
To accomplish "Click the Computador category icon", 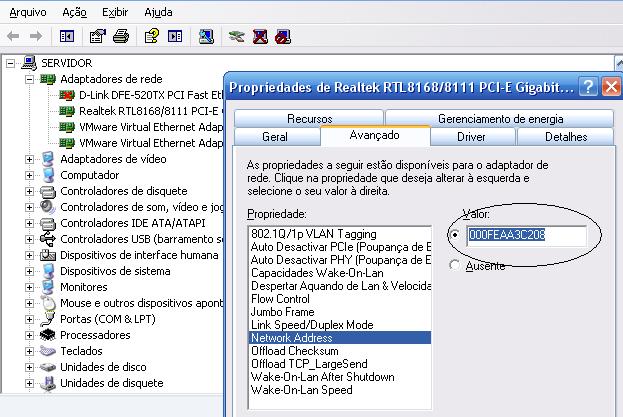I will coord(48,175).
